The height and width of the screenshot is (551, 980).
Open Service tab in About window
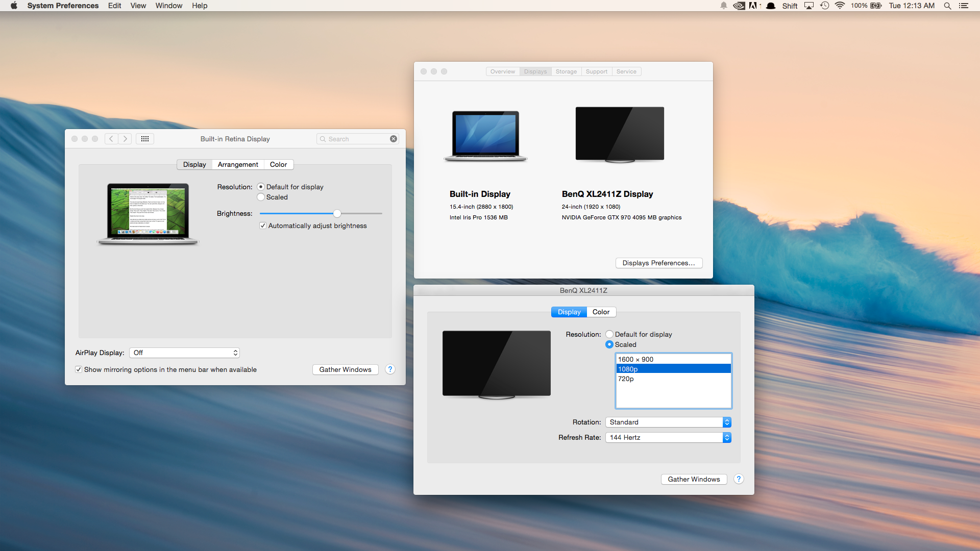(626, 71)
